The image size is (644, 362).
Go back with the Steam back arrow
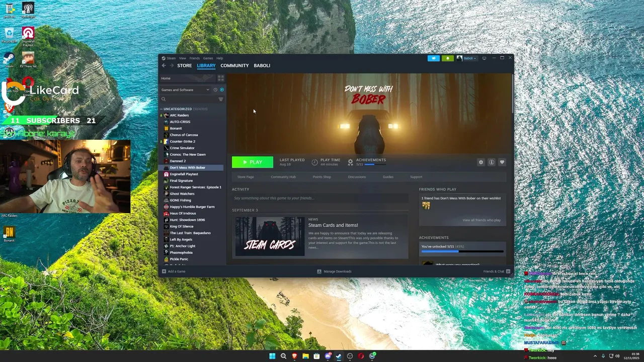coord(164,65)
